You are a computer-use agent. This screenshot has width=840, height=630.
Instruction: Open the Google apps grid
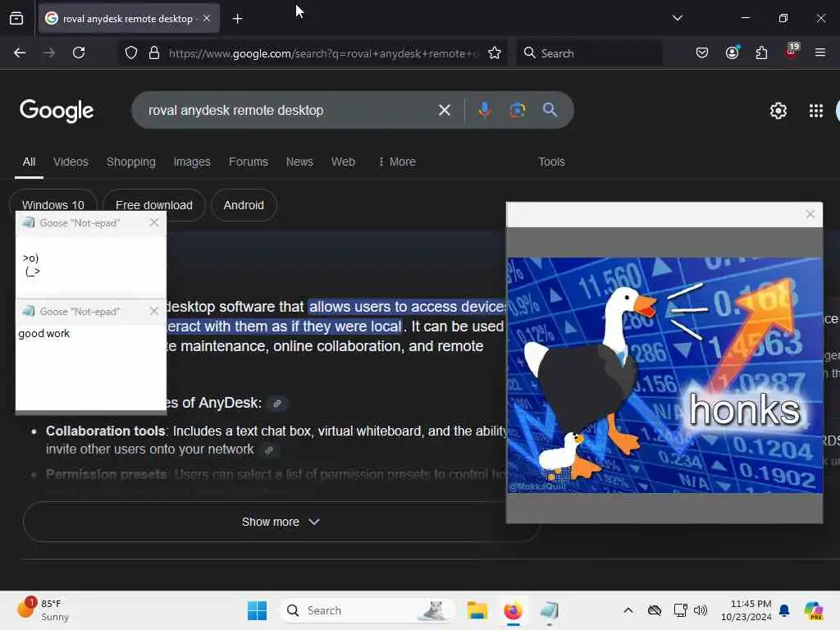tap(816, 111)
